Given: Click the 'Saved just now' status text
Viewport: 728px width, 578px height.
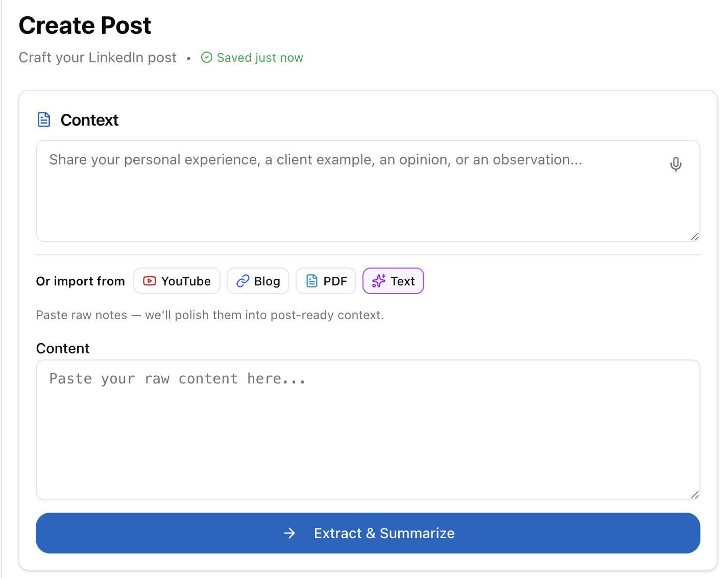Looking at the screenshot, I should tap(260, 58).
